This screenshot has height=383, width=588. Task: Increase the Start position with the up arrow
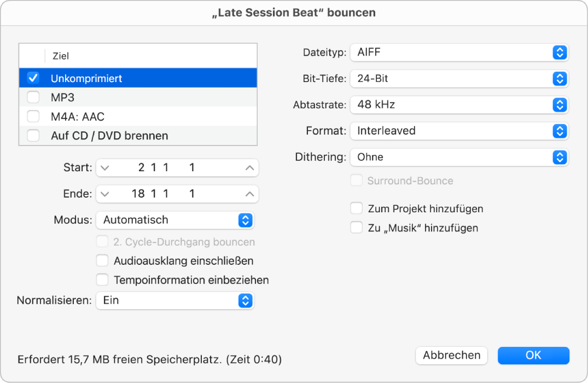[x=249, y=167]
